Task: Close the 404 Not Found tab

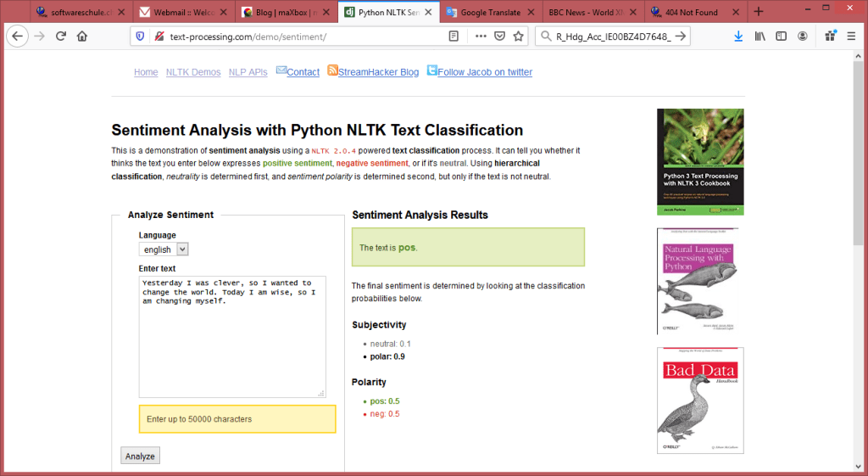Action: click(733, 13)
